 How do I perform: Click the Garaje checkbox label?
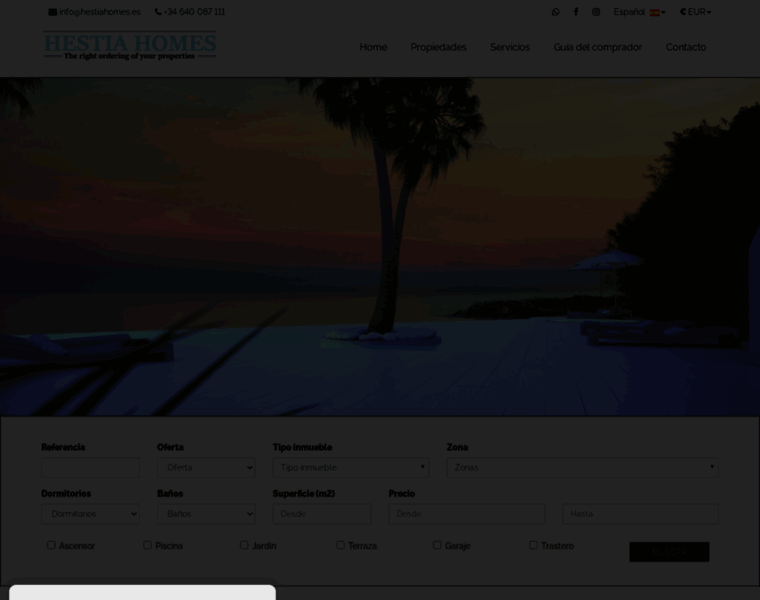(458, 546)
